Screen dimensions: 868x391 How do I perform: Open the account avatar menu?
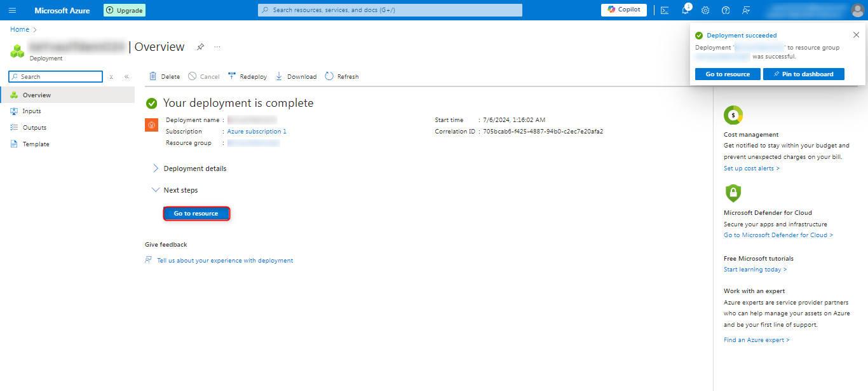click(x=858, y=10)
